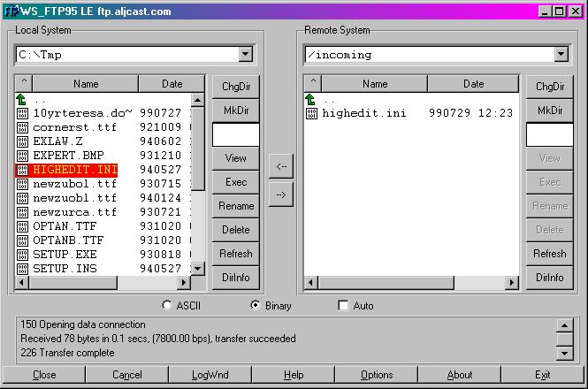Click local list scroll-up arrow
The height and width of the screenshot is (389, 588).
point(198,100)
